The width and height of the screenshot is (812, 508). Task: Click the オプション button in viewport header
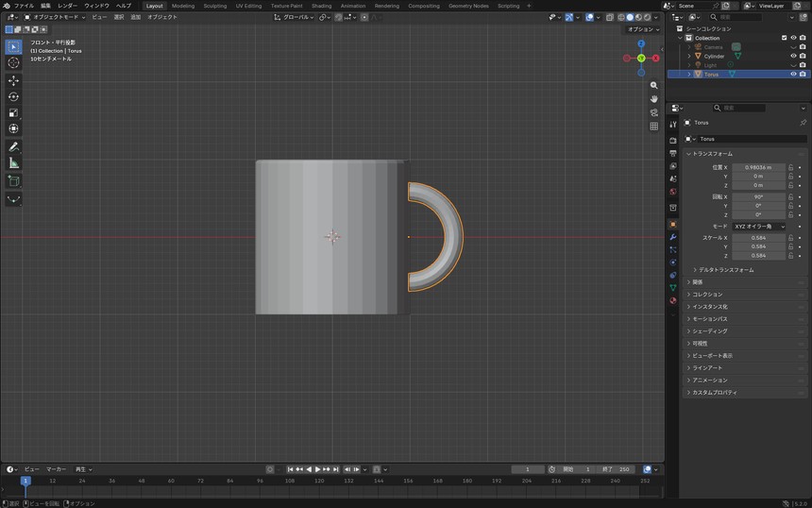pos(643,29)
